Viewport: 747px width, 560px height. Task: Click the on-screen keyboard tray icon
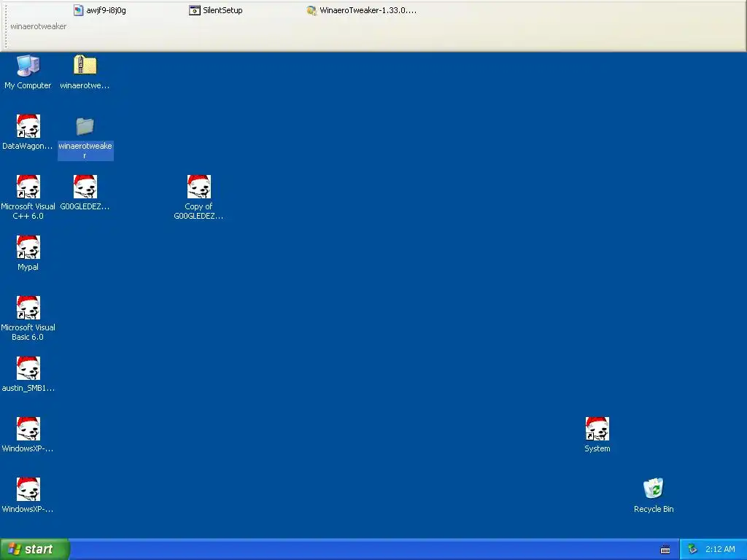pos(665,550)
